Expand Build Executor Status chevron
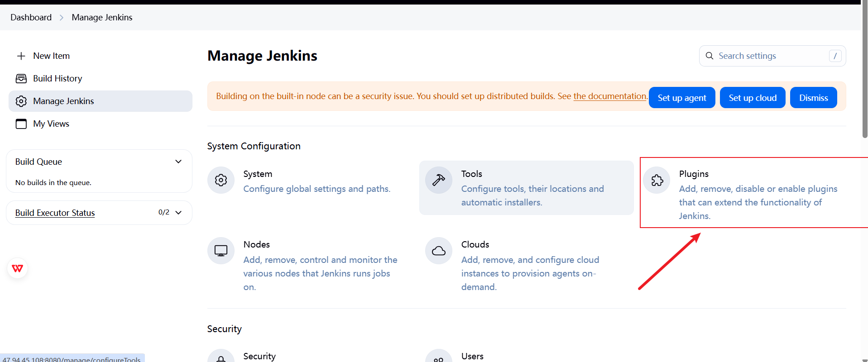The width and height of the screenshot is (868, 362). (178, 212)
